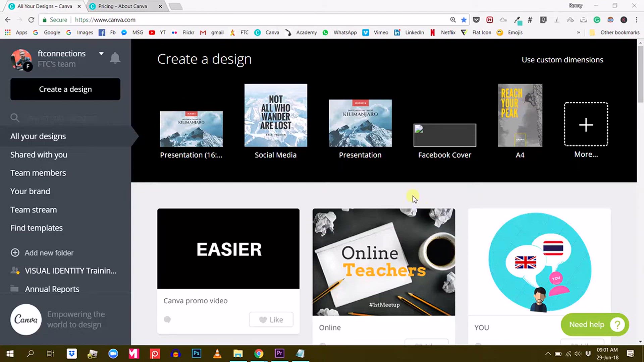Expand the hidden bookmarks chevron
644x362 pixels.
(x=578, y=33)
